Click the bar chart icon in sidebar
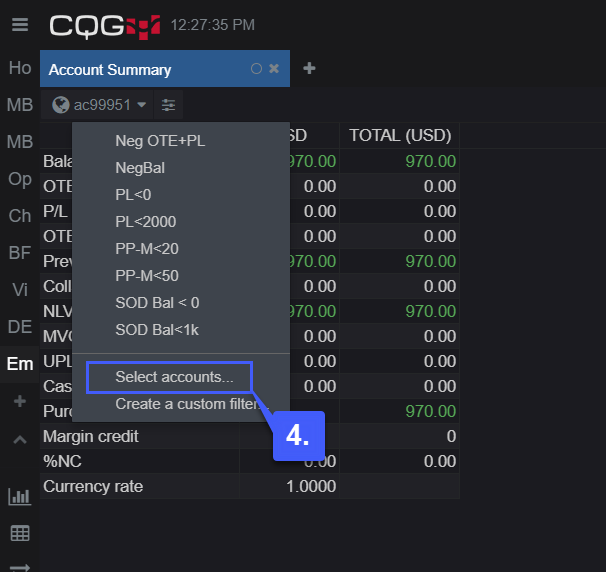Viewport: 606px width, 572px height. (19, 496)
